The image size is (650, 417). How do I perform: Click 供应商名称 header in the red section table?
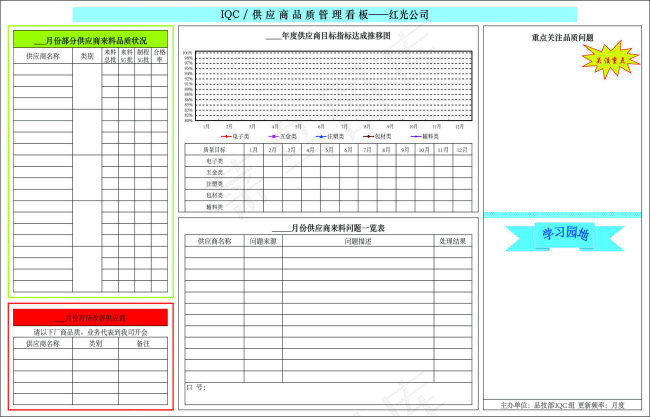pos(43,344)
